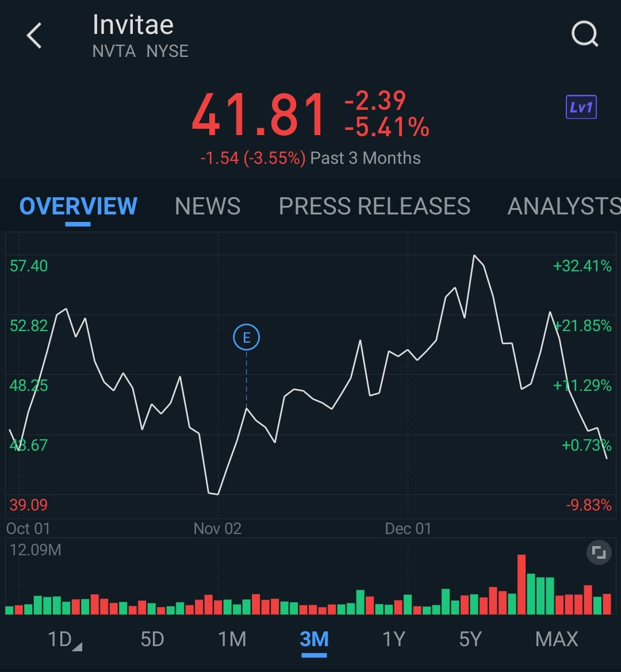Tap the -2.39 price change value
Screen dimensions: 621x672
[x=375, y=100]
